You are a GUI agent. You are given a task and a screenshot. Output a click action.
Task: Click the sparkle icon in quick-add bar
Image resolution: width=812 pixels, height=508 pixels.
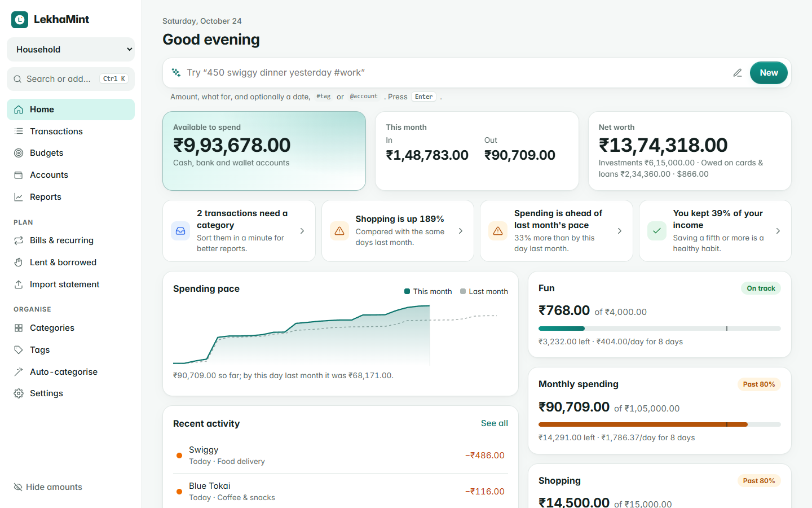coord(176,73)
